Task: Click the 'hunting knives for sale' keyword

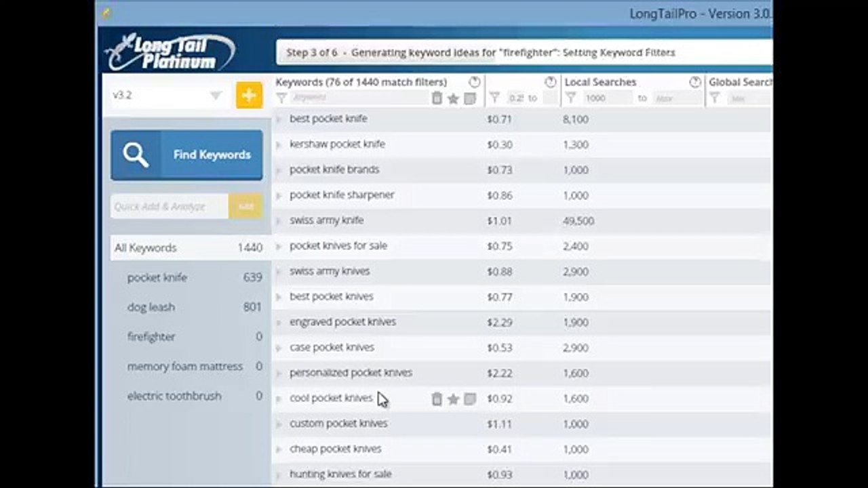Action: click(x=340, y=474)
